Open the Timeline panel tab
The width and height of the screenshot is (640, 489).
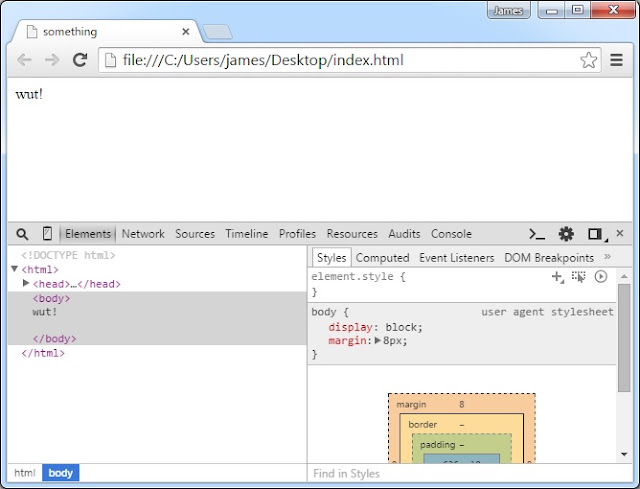(247, 234)
